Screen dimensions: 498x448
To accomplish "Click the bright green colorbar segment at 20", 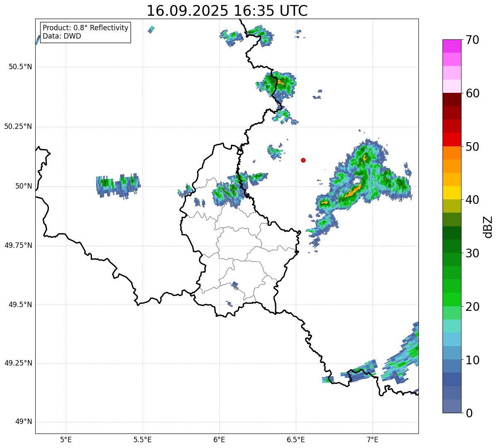I will click(452, 300).
